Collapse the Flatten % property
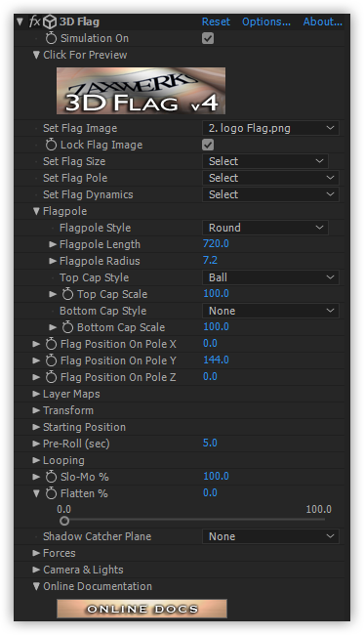The height and width of the screenshot is (635, 364). pos(36,493)
